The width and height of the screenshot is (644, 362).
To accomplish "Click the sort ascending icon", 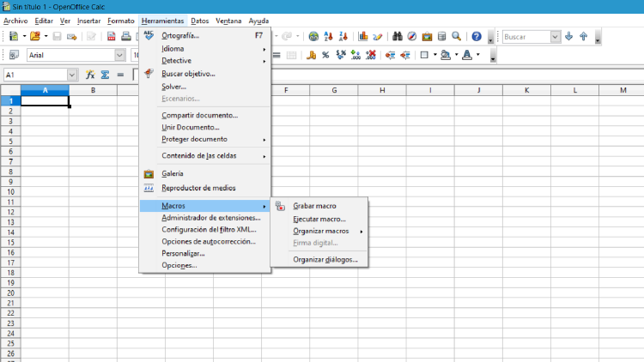I will (x=331, y=37).
